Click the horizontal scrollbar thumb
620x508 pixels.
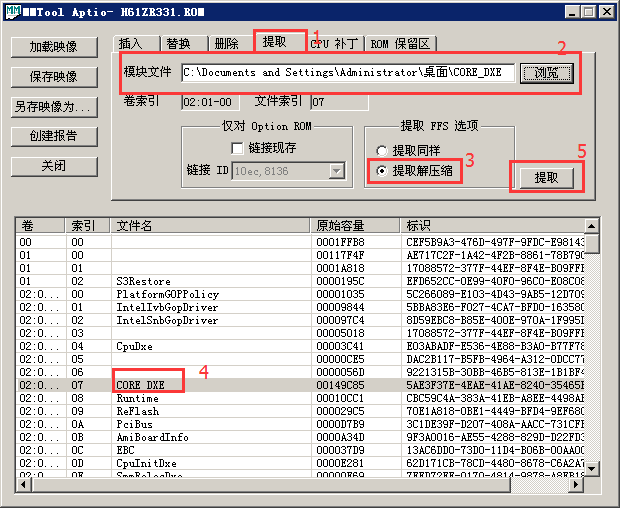pyautogui.click(x=271, y=484)
